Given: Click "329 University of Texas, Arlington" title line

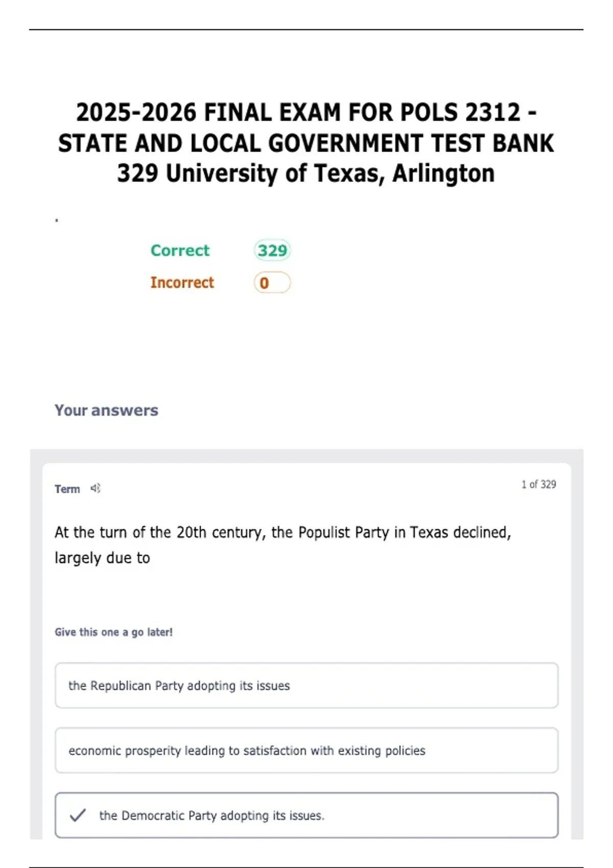Looking at the screenshot, I should tap(306, 173).
